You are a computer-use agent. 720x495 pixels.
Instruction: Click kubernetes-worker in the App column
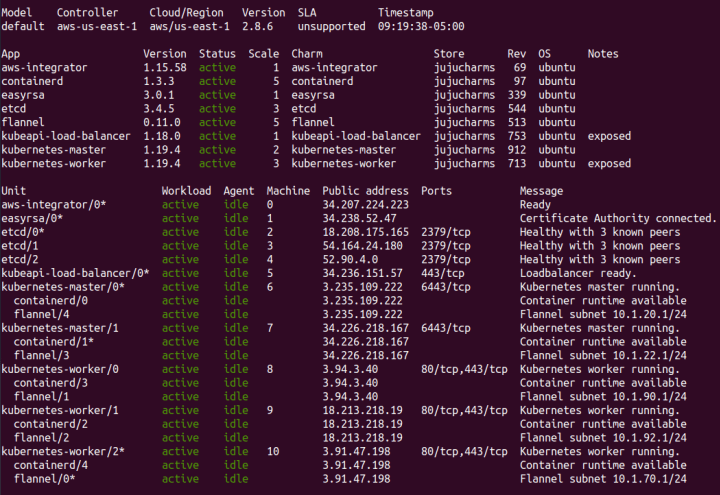(53, 164)
